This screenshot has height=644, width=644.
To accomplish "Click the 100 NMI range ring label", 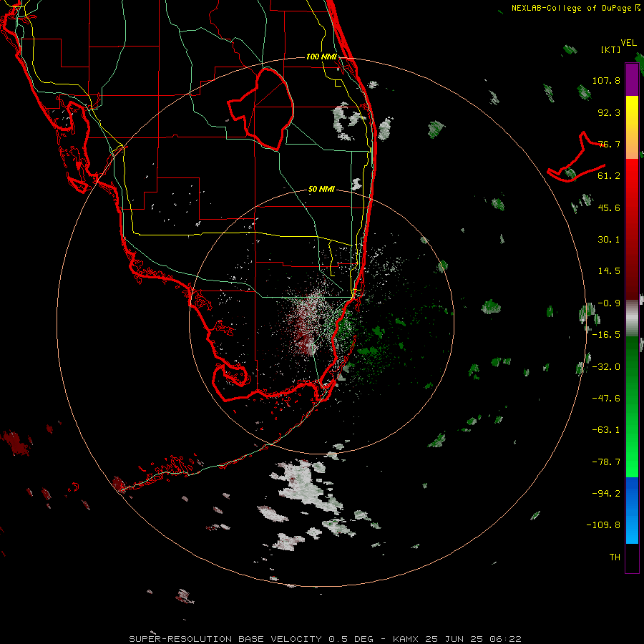I will coord(321,57).
